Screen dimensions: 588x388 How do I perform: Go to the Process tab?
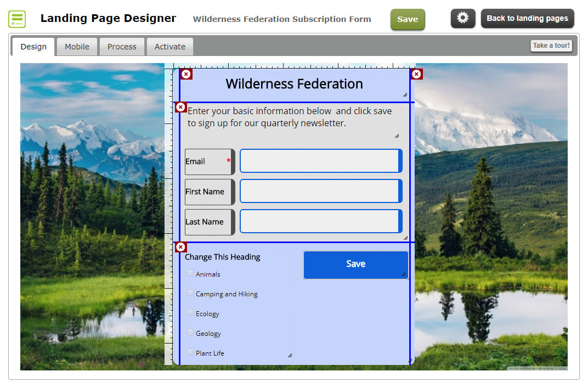[122, 47]
